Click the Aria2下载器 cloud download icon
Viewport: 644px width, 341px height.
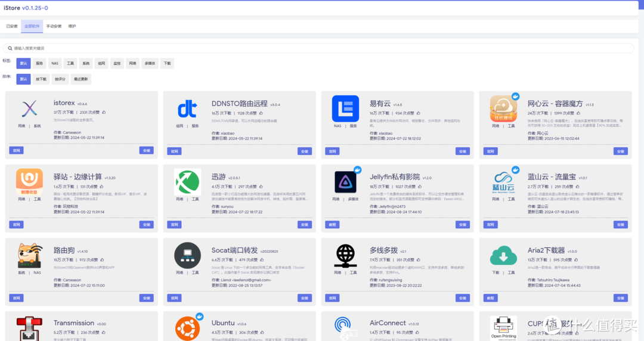(503, 256)
